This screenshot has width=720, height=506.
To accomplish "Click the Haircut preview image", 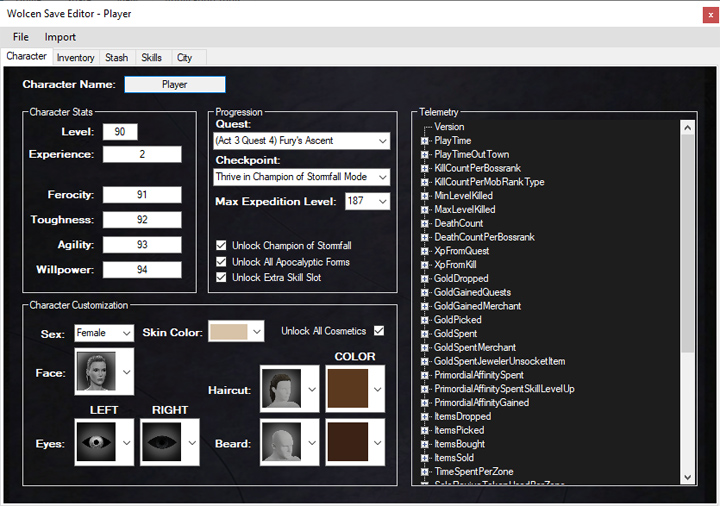I will coord(282,389).
